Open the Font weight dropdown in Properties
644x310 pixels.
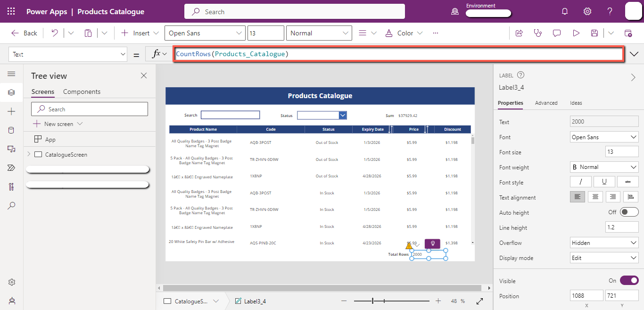[x=604, y=167]
